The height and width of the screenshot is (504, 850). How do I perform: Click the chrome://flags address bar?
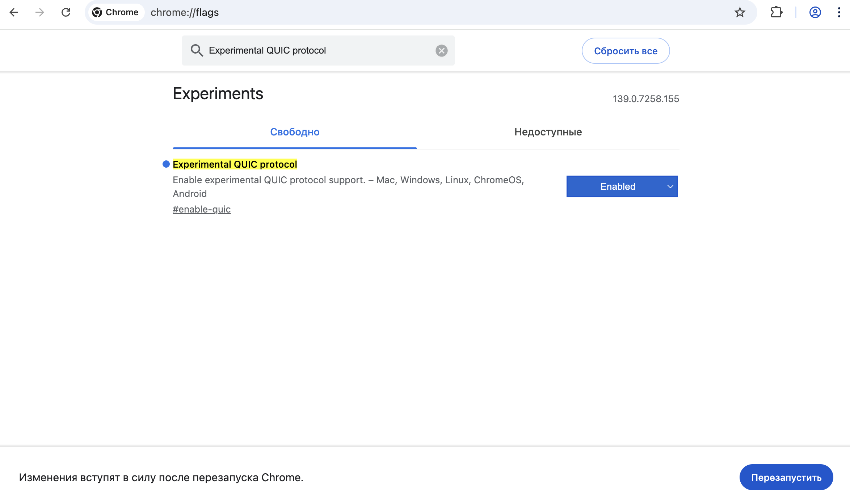pos(434,12)
